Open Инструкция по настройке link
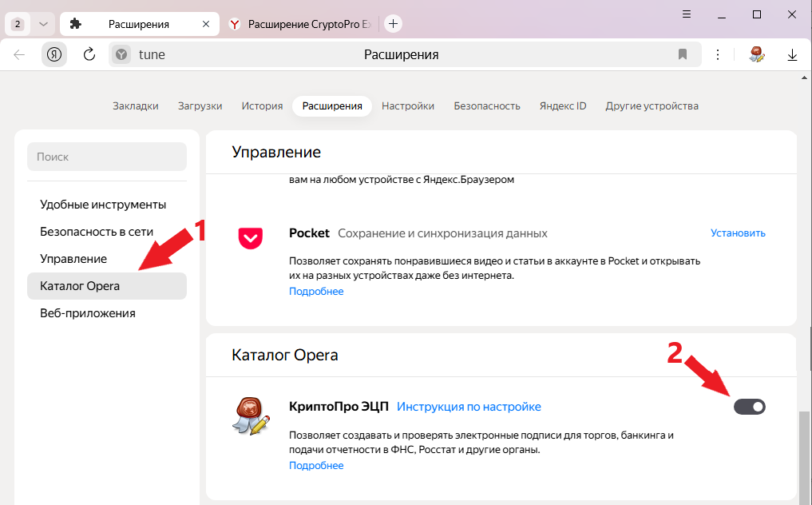 pos(469,407)
